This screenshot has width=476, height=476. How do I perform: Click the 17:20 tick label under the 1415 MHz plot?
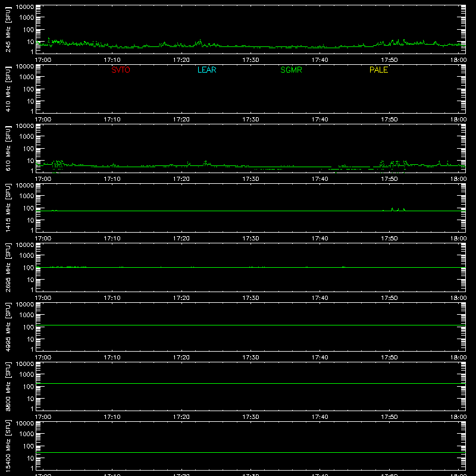tap(181, 239)
